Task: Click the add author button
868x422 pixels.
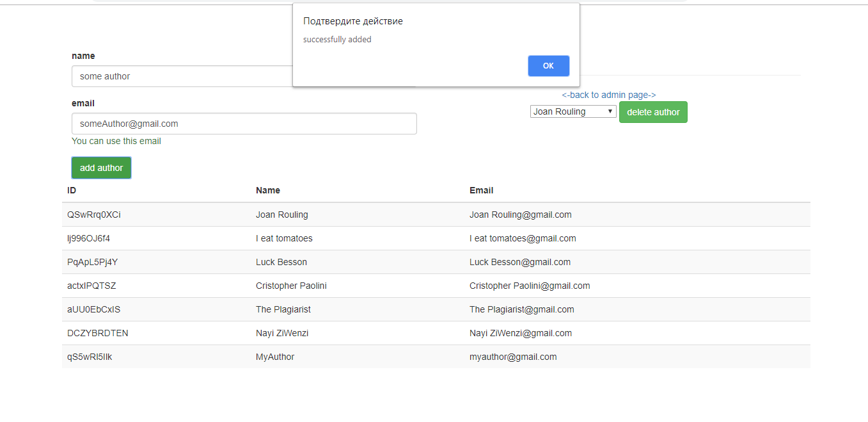Action: coord(101,168)
